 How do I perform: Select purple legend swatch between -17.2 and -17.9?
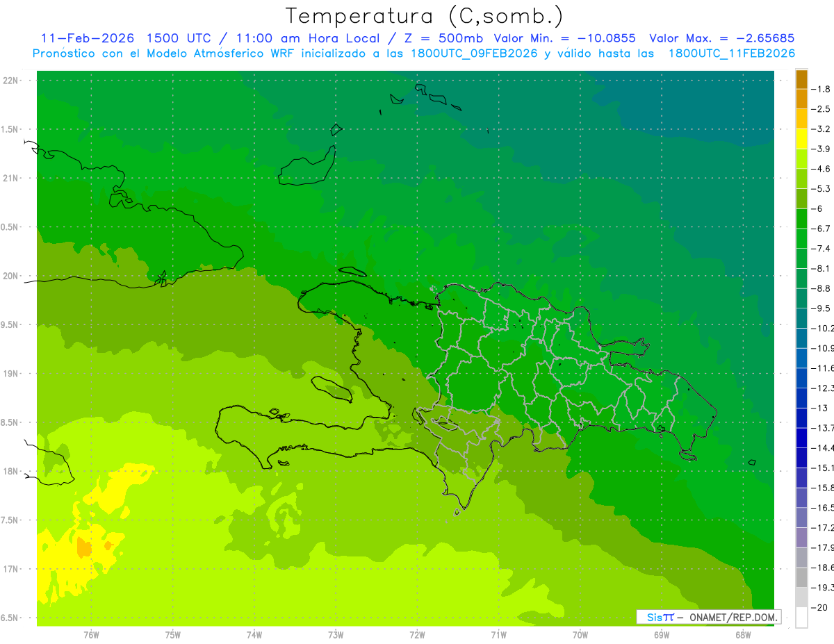(801, 537)
